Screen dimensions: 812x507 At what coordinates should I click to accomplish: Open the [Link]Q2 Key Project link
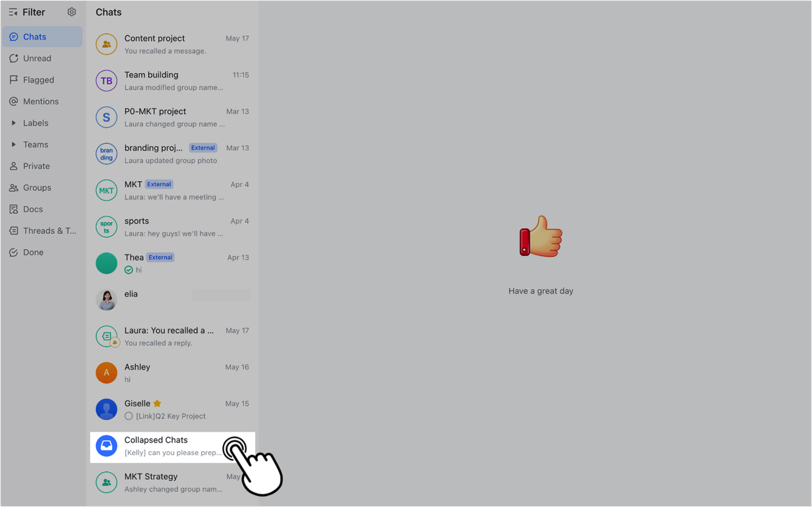[171, 416]
